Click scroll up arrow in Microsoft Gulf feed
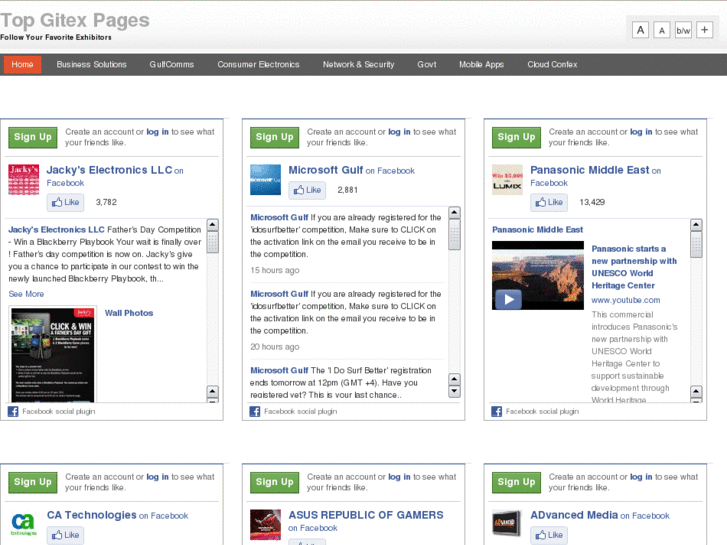 [454, 212]
